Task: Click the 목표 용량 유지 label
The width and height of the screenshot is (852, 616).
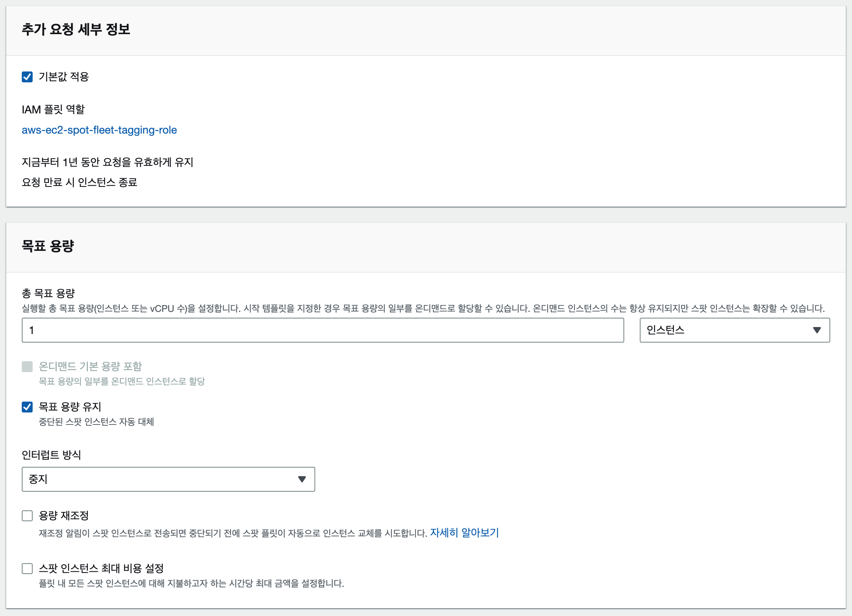Action: [70, 407]
